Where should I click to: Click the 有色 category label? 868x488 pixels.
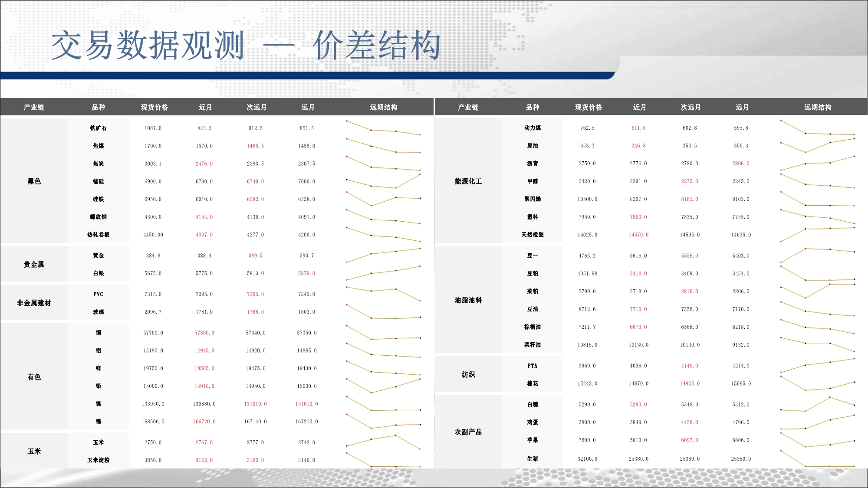34,377
